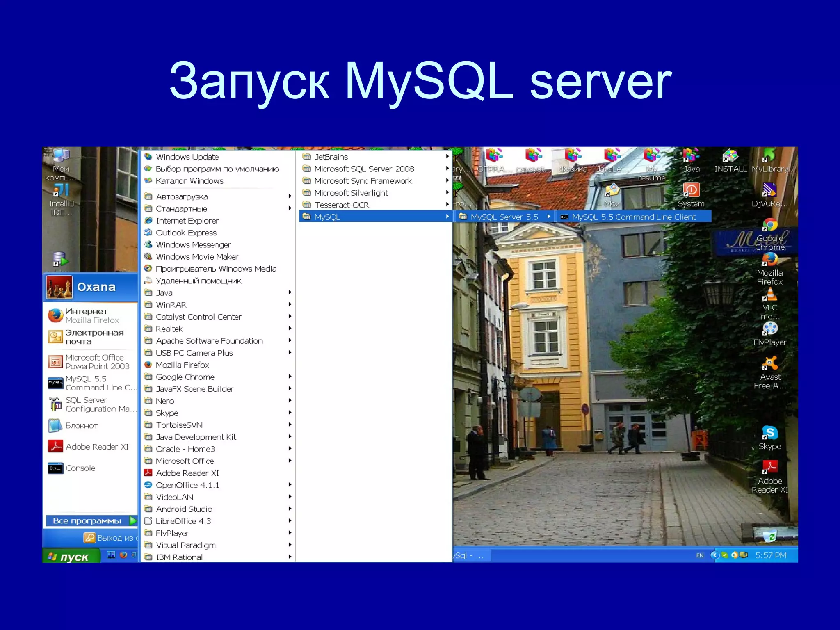Launch Google Chrome from the desktop
The image size is (840, 630).
[770, 234]
